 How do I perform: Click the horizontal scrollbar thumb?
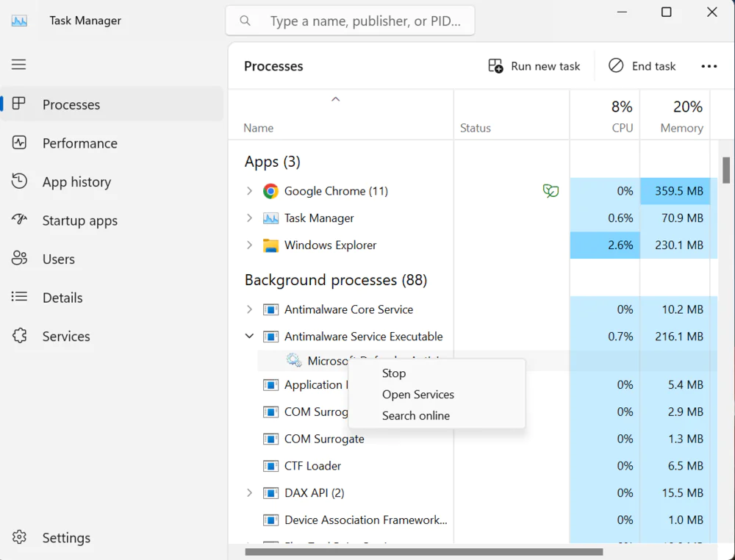[424, 552]
